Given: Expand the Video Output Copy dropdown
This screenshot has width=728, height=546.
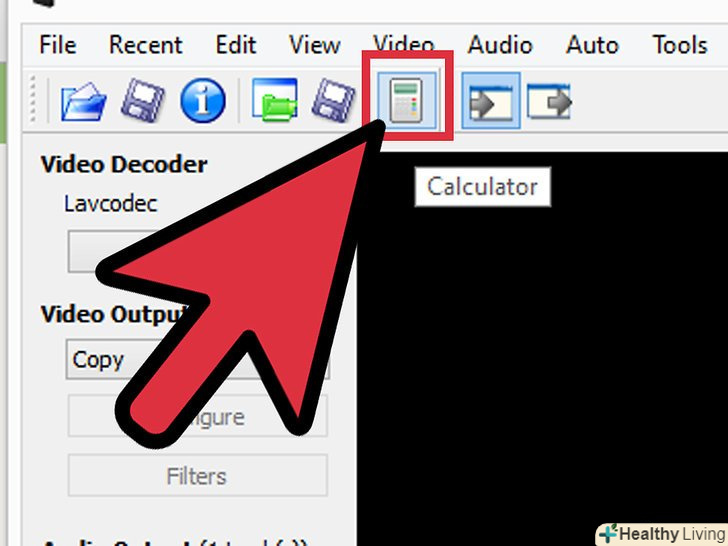Looking at the screenshot, I should [x=198, y=360].
